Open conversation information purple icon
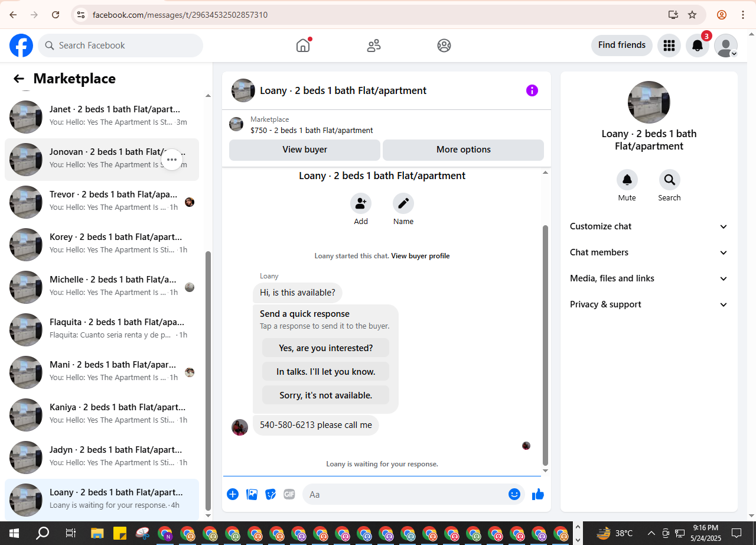This screenshot has width=756, height=545. [532, 90]
